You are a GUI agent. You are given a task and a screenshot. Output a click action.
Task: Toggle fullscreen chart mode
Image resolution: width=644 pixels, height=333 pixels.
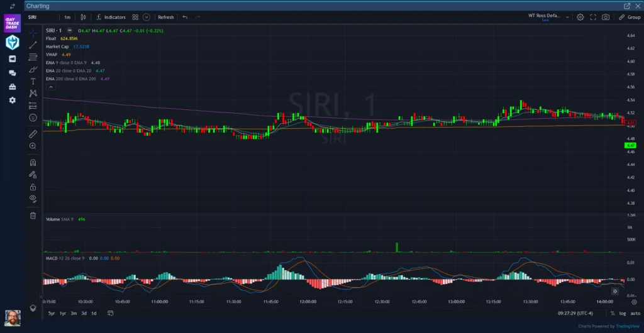point(593,17)
